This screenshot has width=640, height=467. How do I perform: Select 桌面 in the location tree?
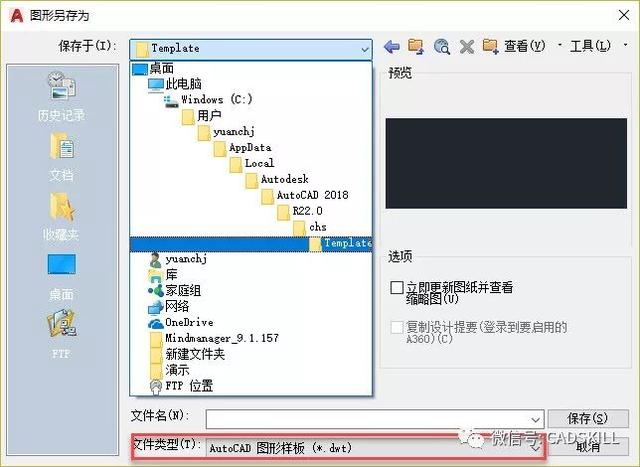click(x=153, y=68)
